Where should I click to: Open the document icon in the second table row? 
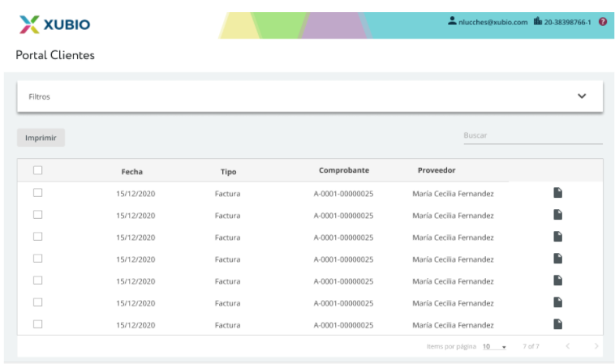point(557,215)
